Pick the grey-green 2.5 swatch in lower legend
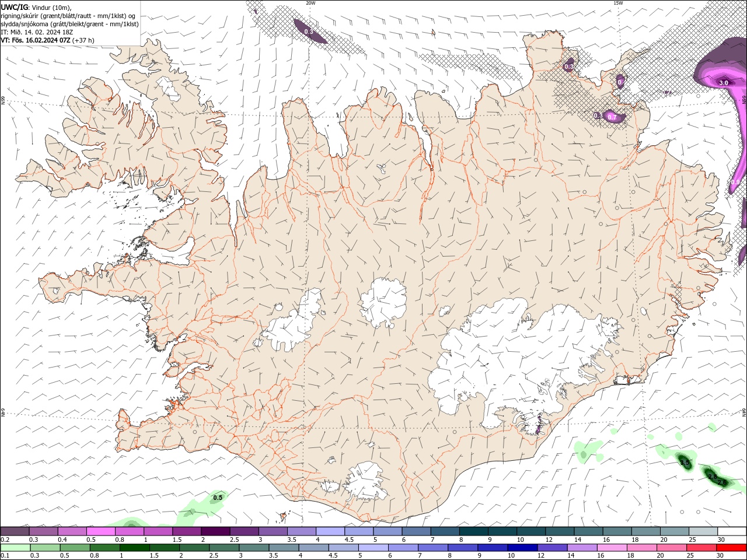The image size is (747, 560). 224,548
